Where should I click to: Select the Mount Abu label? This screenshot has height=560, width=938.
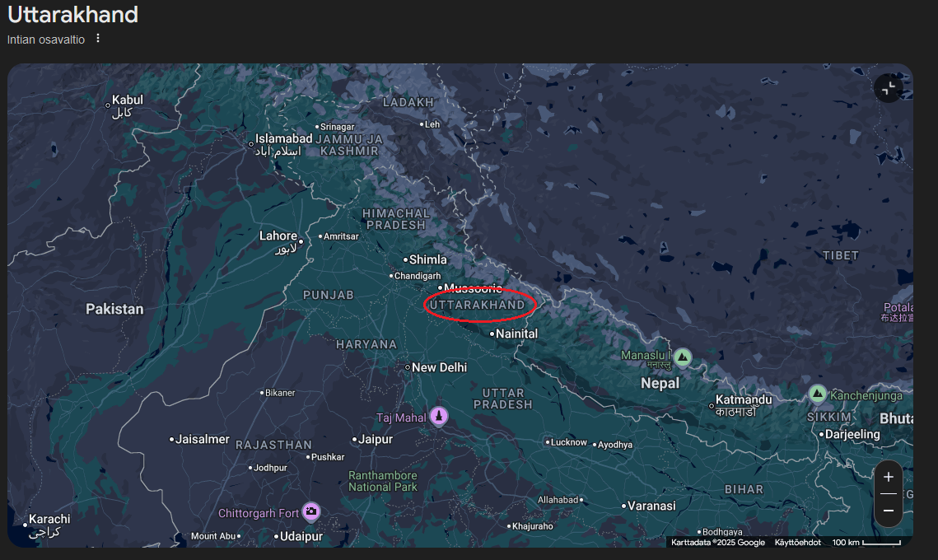point(212,536)
